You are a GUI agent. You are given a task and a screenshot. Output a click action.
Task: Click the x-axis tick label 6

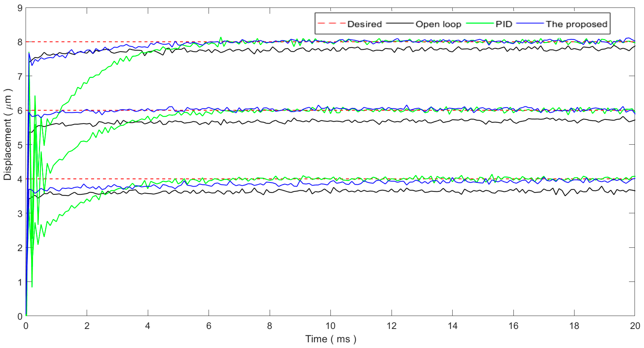click(209, 326)
